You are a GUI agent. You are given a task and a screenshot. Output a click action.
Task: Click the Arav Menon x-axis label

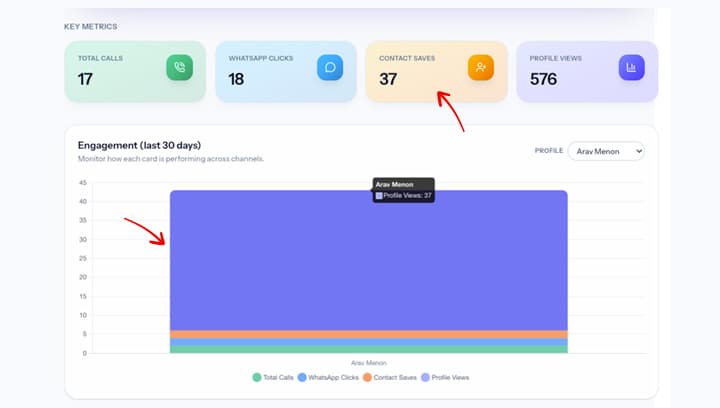pyautogui.click(x=369, y=363)
